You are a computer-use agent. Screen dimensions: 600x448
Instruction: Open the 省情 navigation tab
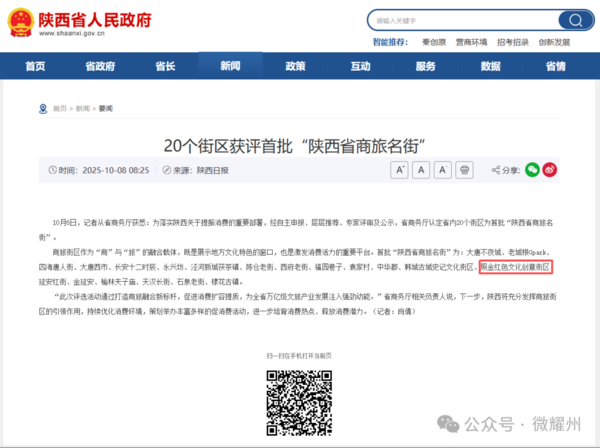[555, 66]
